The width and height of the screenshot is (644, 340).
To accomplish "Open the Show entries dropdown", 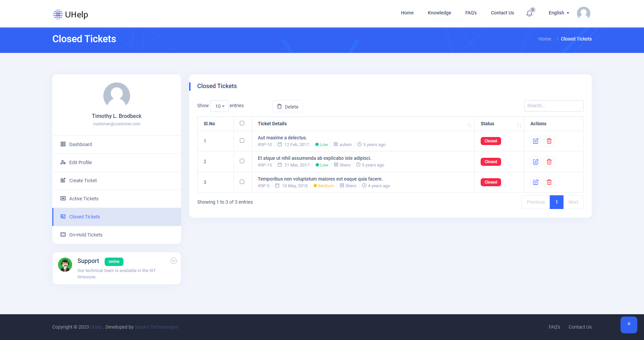I will (x=219, y=106).
